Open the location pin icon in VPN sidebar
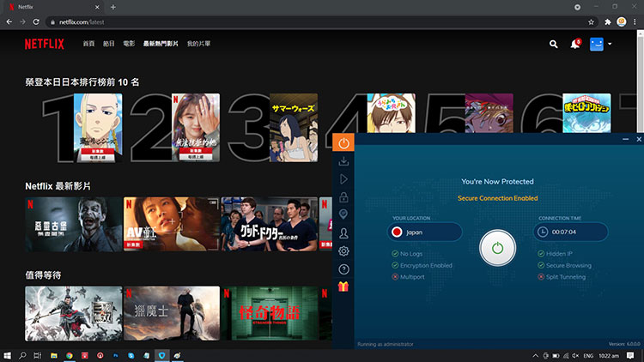Image resolution: width=644 pixels, height=362 pixels. point(343,214)
